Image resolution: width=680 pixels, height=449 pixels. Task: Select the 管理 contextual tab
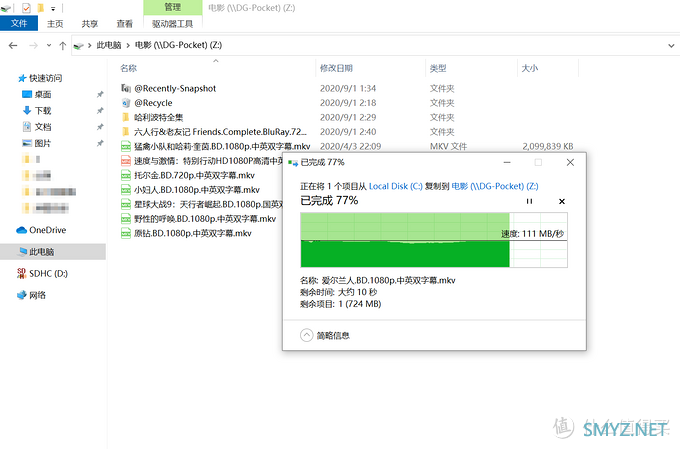click(173, 7)
